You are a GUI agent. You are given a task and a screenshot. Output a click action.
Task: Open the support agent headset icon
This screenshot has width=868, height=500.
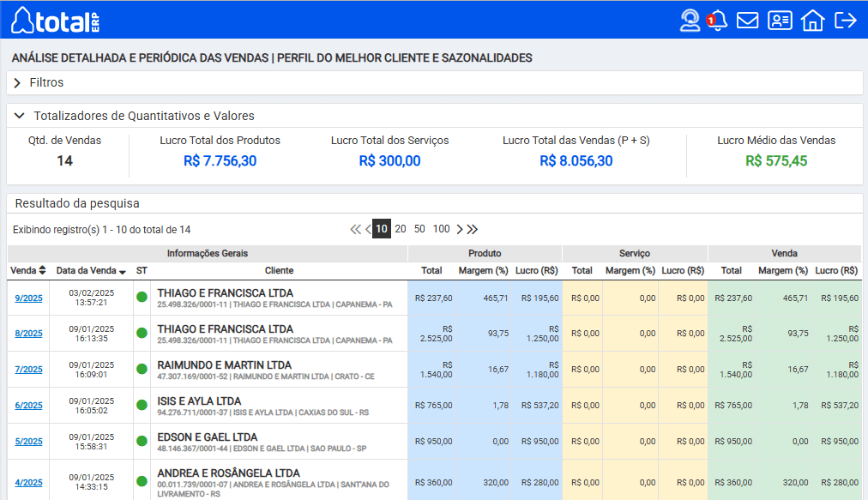[690, 20]
